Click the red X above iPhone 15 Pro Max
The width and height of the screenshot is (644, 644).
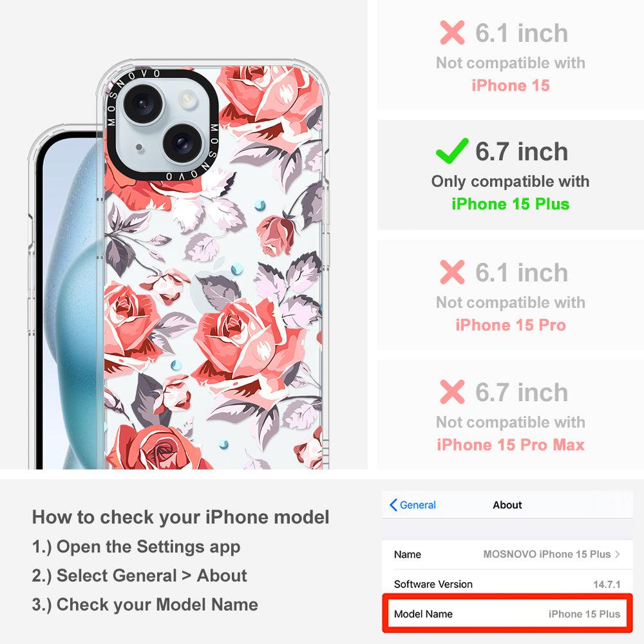coord(452,392)
